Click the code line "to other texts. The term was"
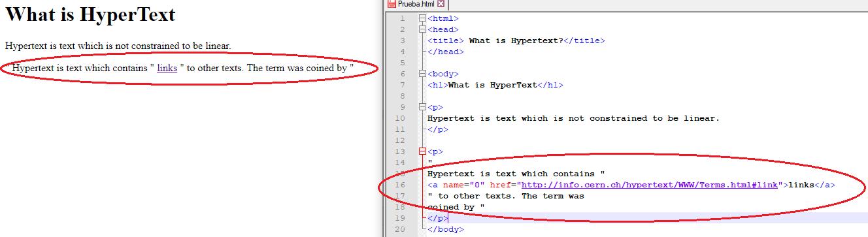The image size is (868, 237). click(506, 196)
